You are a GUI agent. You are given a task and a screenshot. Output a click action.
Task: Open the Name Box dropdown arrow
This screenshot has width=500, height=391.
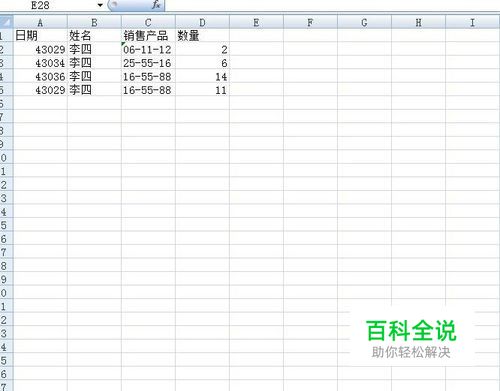(x=100, y=5)
